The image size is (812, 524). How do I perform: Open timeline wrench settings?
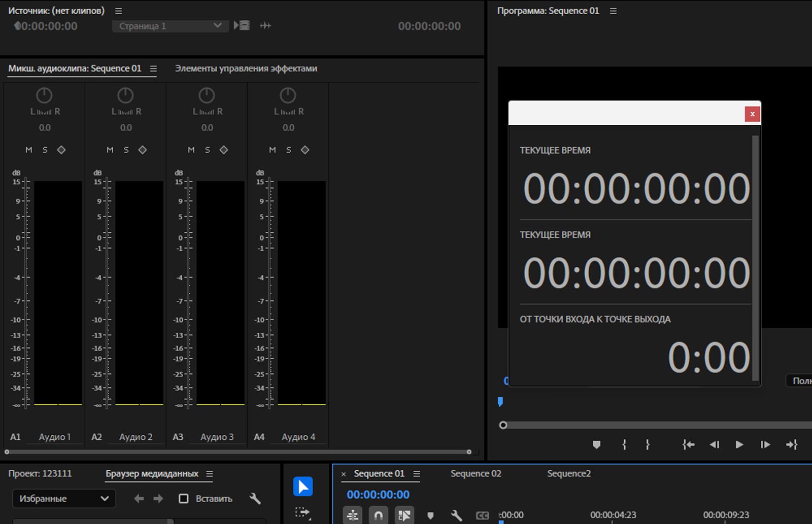coord(456,515)
